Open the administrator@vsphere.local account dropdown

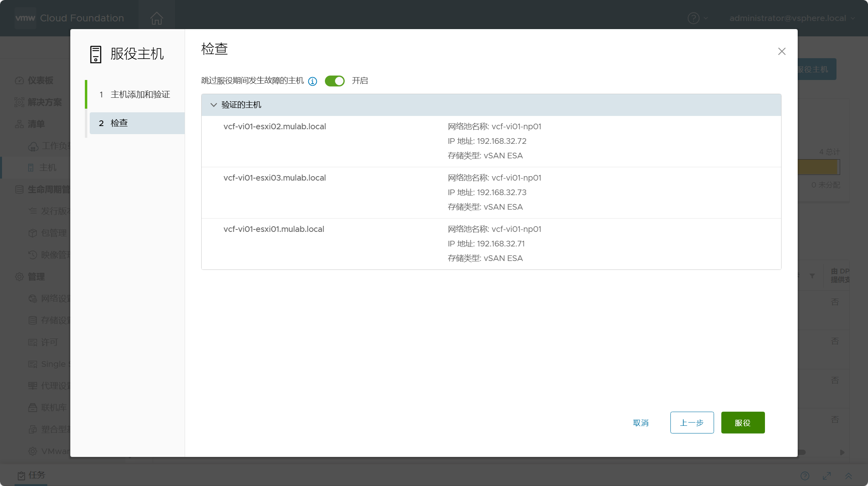pyautogui.click(x=792, y=18)
